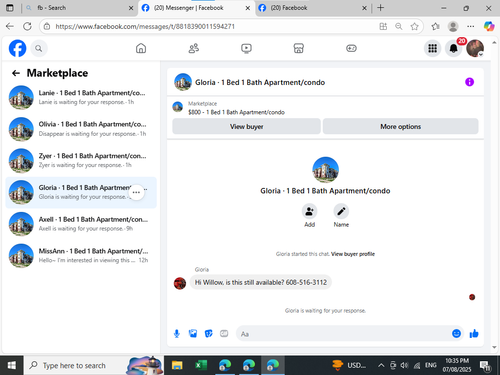Viewport: 500px width, 375px height.
Task: Click the voice clip microphone icon
Action: pos(177,334)
